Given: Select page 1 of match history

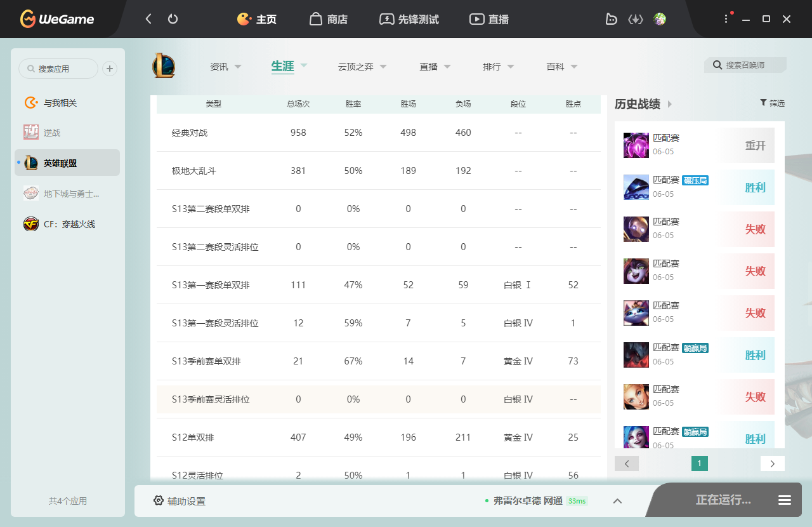Looking at the screenshot, I should (700, 464).
